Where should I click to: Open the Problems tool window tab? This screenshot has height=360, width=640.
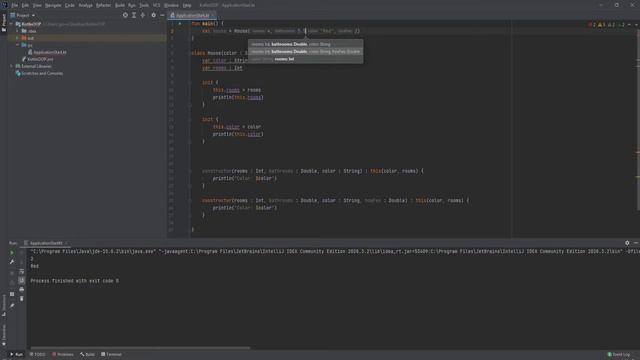63,354
